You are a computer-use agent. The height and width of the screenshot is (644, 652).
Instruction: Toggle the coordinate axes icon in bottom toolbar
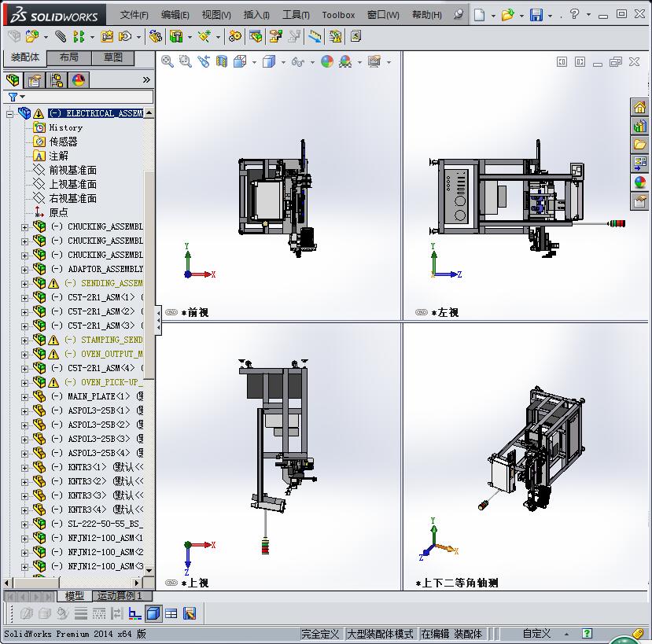click(134, 613)
